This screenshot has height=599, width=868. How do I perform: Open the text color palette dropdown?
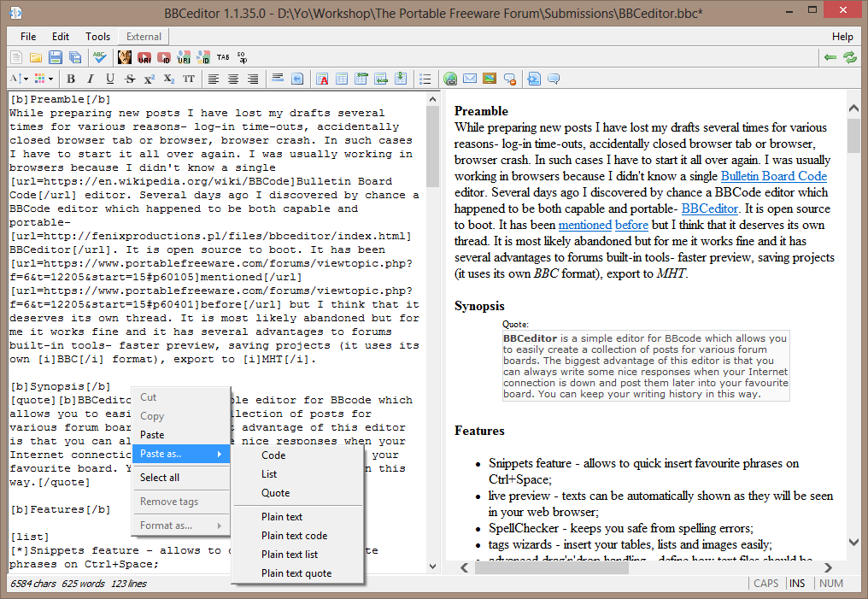pos(44,79)
